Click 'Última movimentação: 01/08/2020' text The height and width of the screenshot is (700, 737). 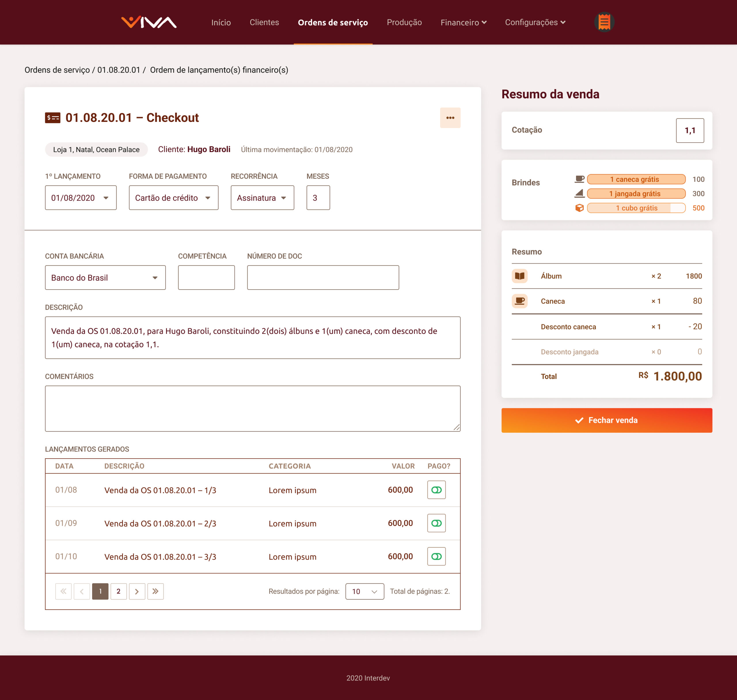click(x=297, y=150)
